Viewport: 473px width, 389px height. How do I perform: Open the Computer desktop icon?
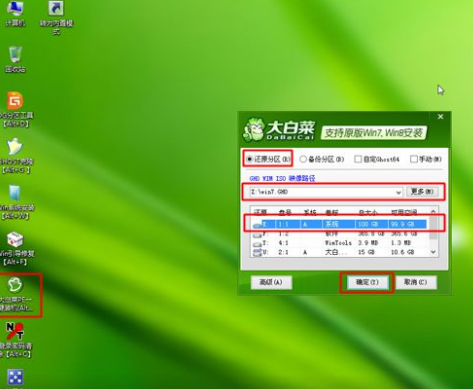(15, 13)
